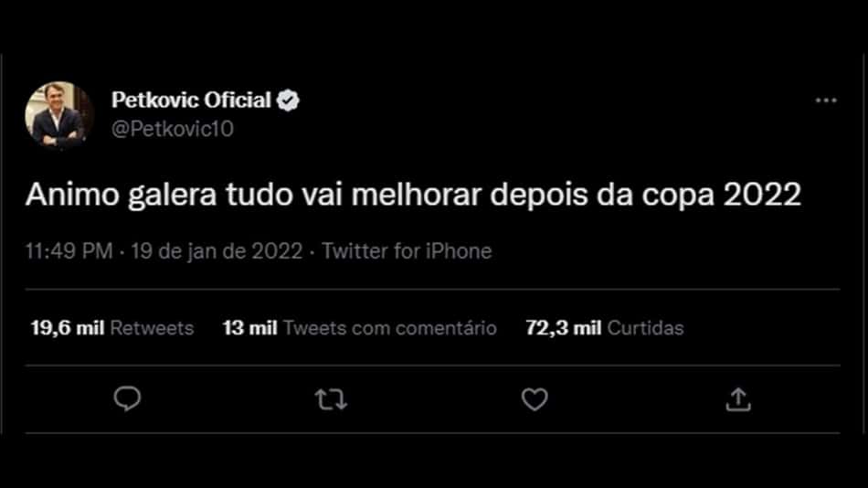Click the verified badge next to Petkovic Oficial

pyautogui.click(x=288, y=101)
